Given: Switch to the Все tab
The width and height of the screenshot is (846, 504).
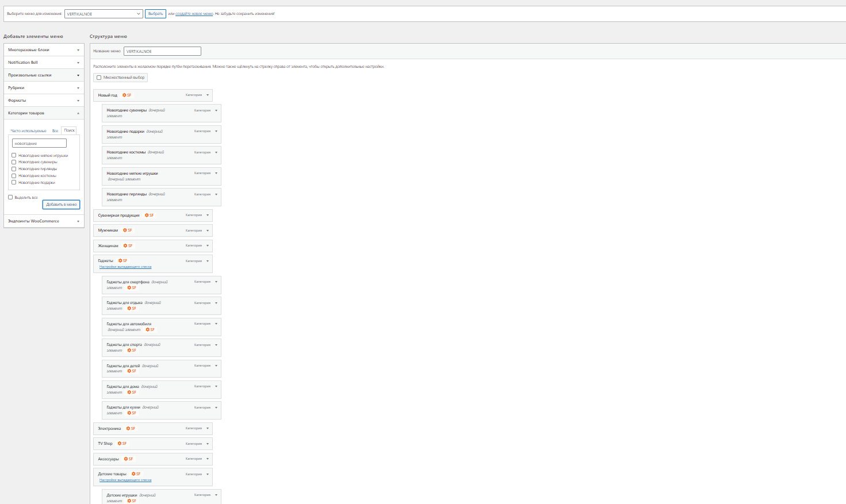Looking at the screenshot, I should point(55,131).
